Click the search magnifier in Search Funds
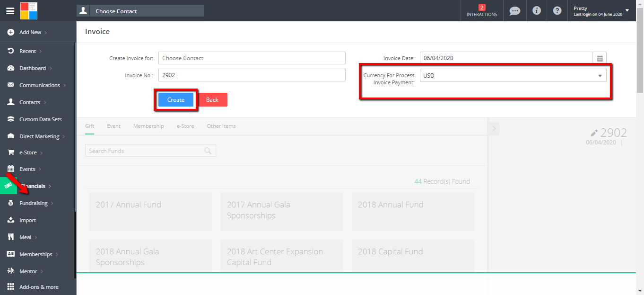The height and width of the screenshot is (295, 644). tap(208, 151)
